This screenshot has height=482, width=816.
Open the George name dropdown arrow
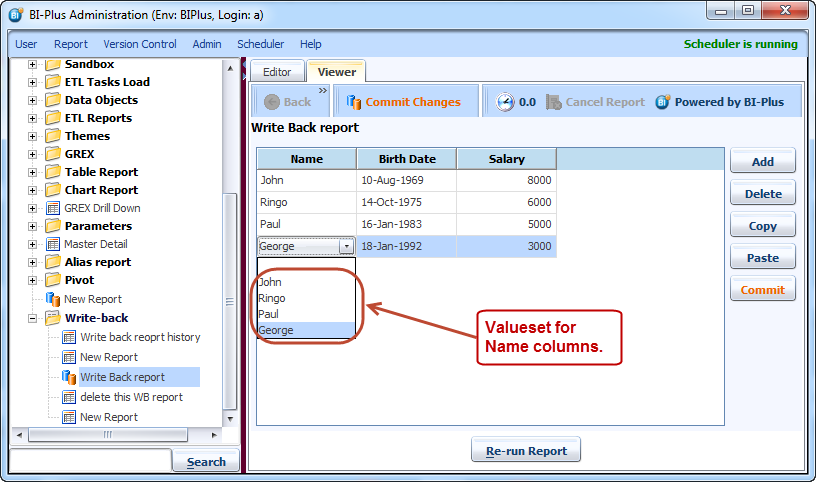point(346,246)
